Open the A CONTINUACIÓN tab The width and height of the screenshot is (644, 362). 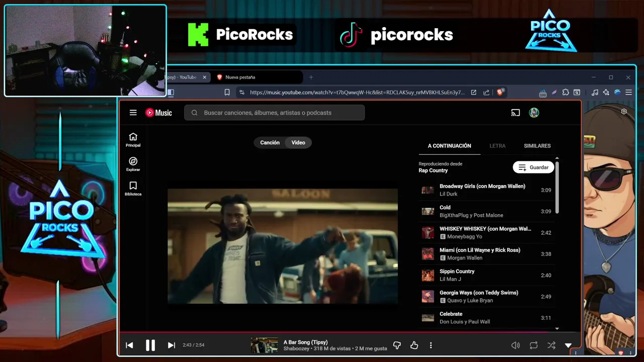pos(449,146)
